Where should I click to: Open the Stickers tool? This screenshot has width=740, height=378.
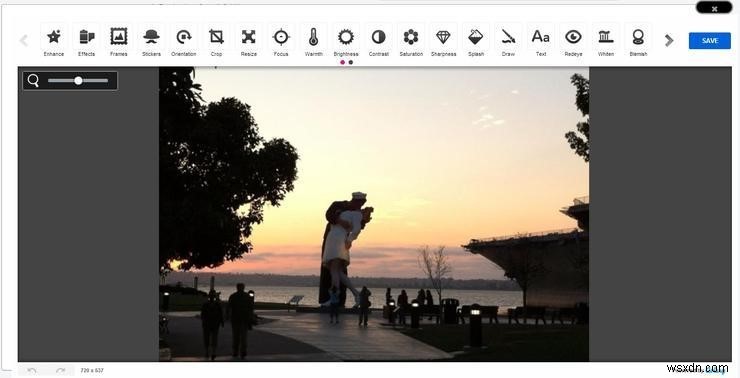[151, 41]
